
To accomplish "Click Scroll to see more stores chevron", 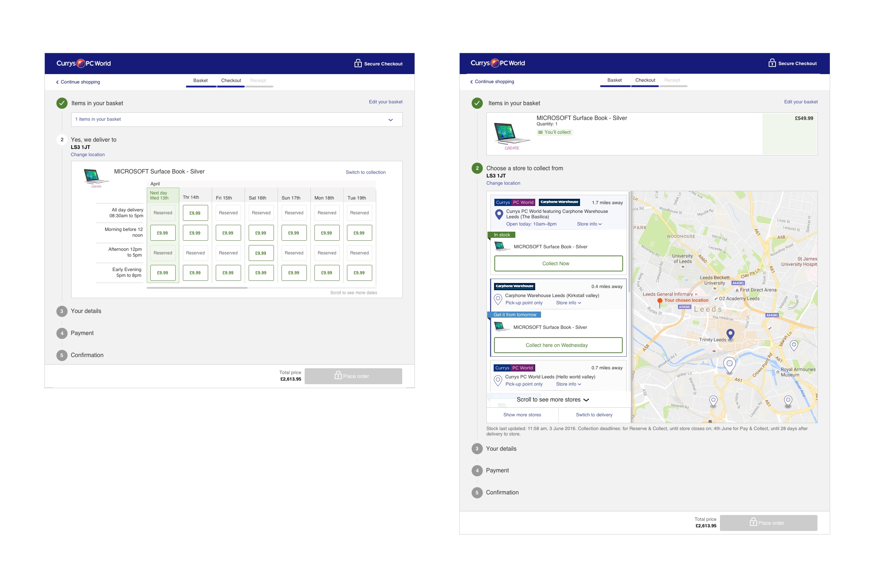I will [x=586, y=400].
